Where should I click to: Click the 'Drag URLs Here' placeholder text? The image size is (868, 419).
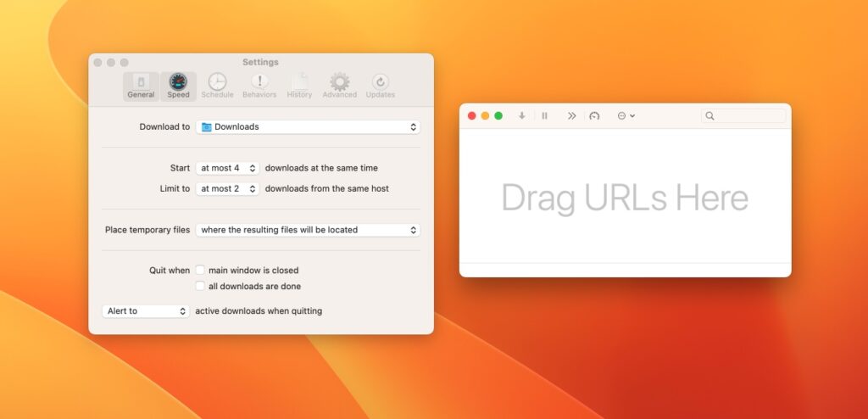[x=625, y=198]
